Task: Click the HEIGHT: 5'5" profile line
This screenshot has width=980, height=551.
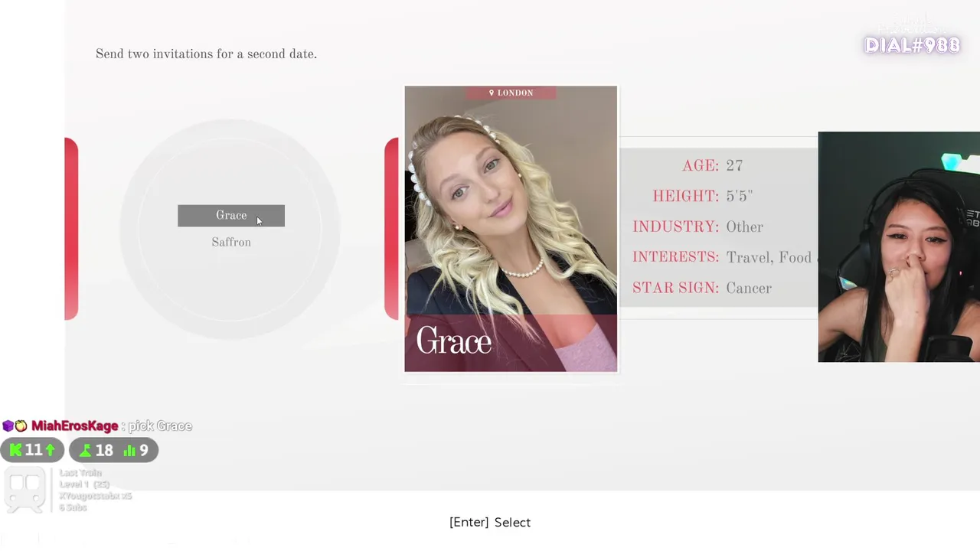Action: (x=703, y=196)
